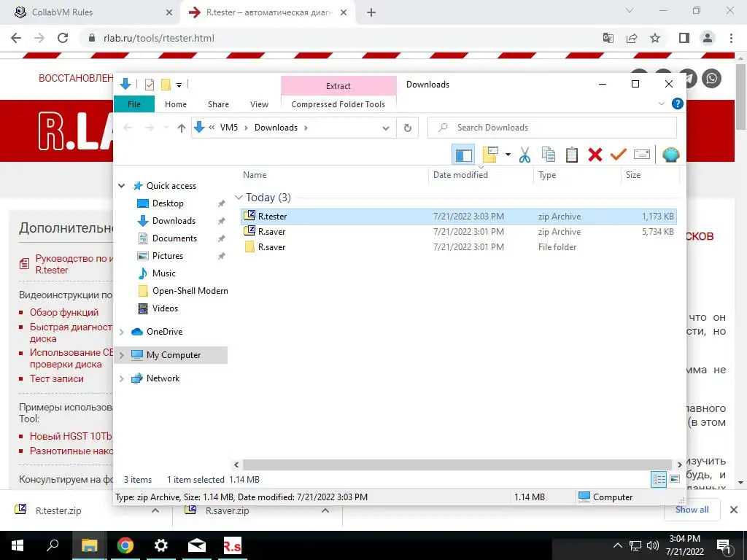This screenshot has height=560, width=747.
Task: Collapse the Today (3) group
Action: (x=239, y=198)
